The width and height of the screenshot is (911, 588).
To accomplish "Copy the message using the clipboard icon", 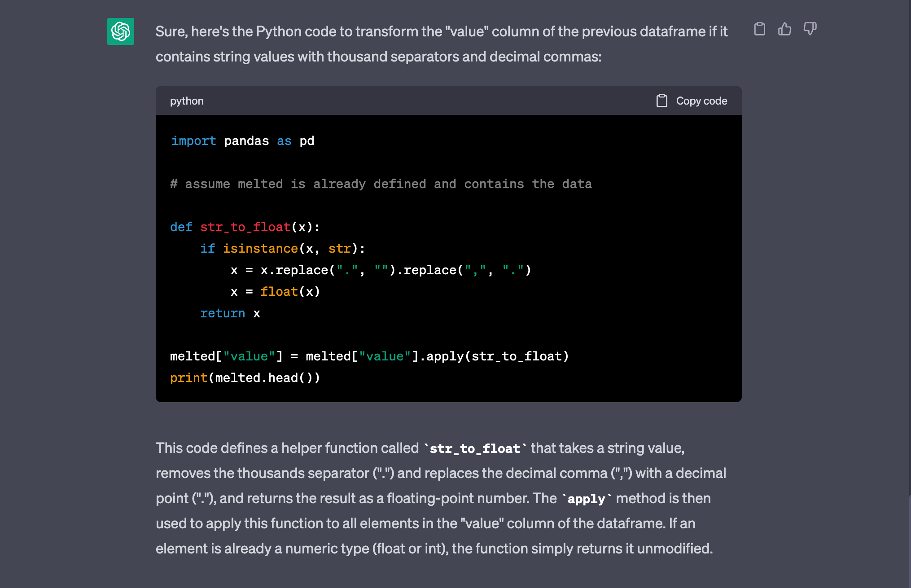I will tap(759, 29).
